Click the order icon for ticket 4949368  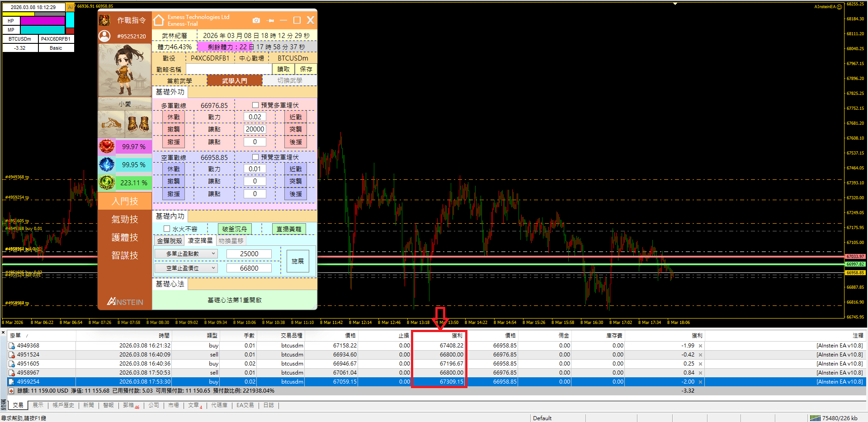pos(12,346)
